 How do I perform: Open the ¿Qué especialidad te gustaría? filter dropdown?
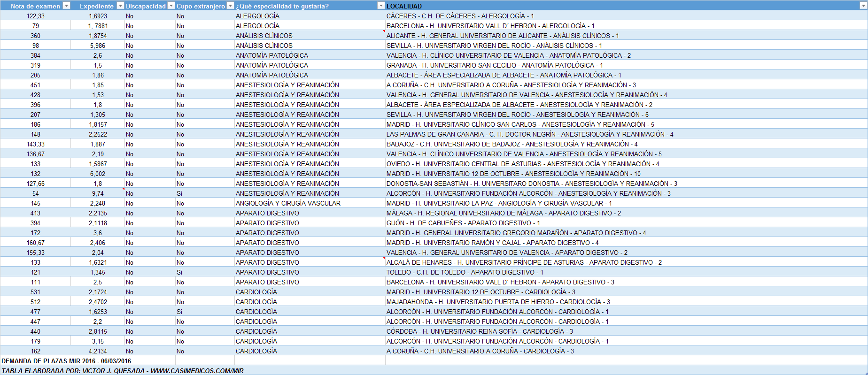point(381,6)
